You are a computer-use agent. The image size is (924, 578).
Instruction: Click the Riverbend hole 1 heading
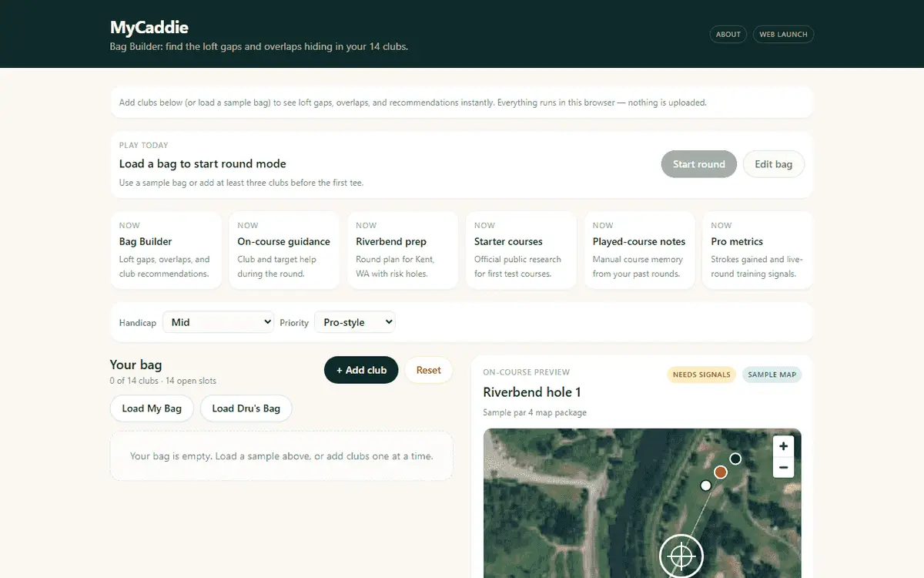[x=532, y=392]
